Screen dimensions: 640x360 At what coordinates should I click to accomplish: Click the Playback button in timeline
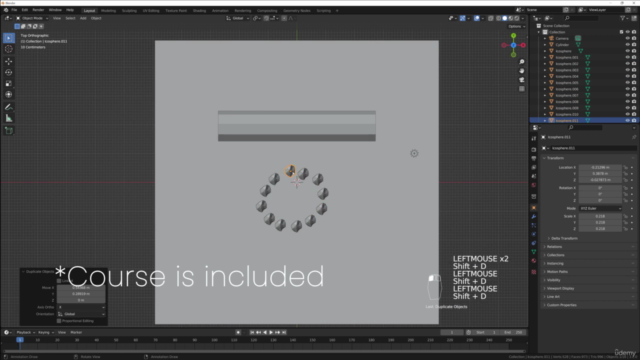point(25,332)
